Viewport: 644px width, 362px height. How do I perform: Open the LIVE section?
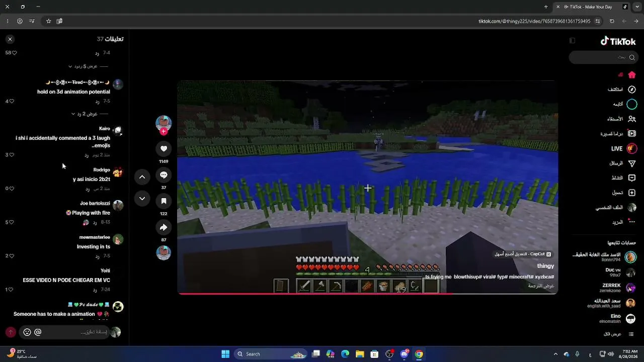tap(624, 149)
